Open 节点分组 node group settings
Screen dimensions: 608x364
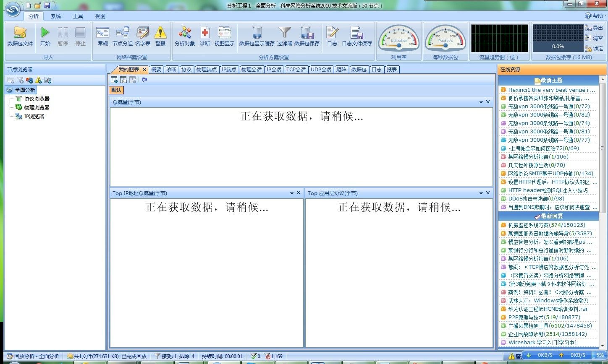123,36
